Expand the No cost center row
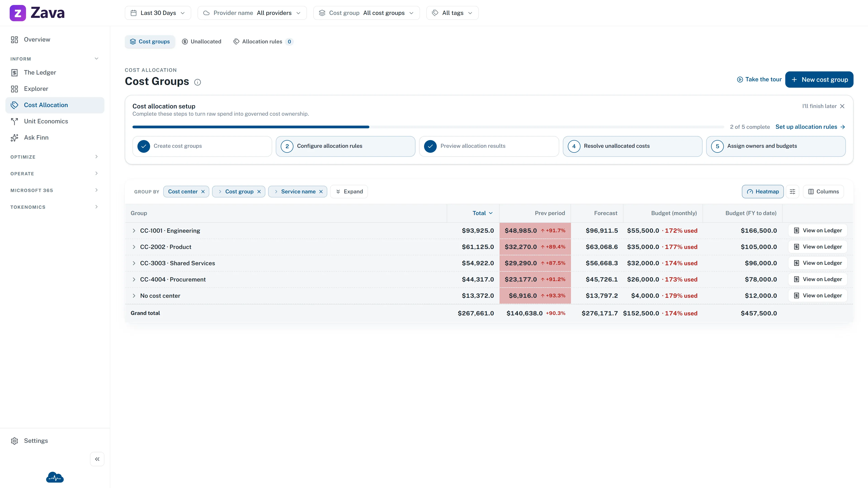Image resolution: width=868 pixels, height=488 pixels. pyautogui.click(x=134, y=296)
